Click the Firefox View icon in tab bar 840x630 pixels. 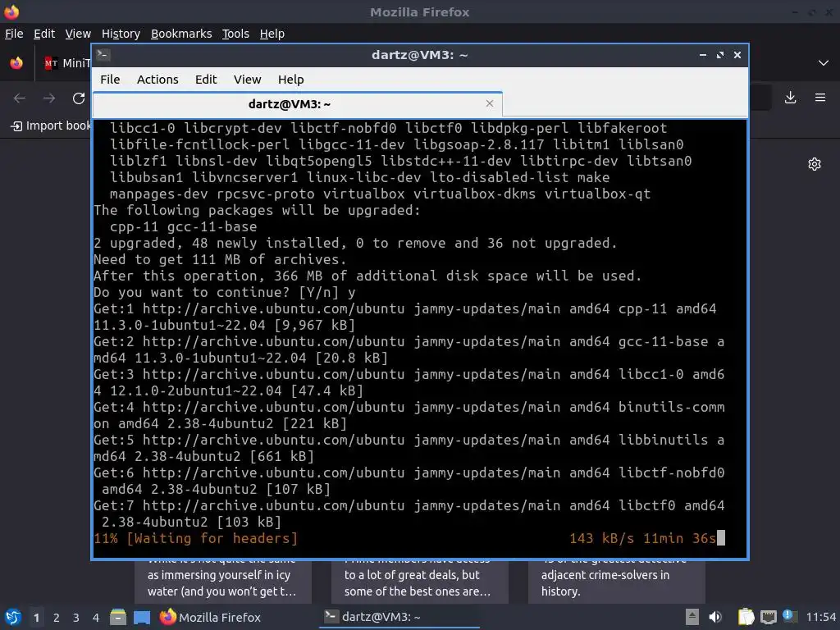coord(16,63)
